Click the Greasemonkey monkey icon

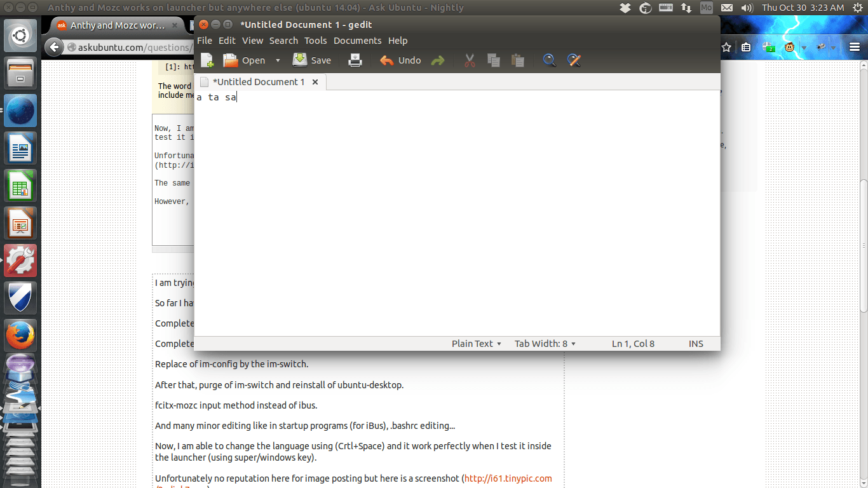[x=790, y=47]
